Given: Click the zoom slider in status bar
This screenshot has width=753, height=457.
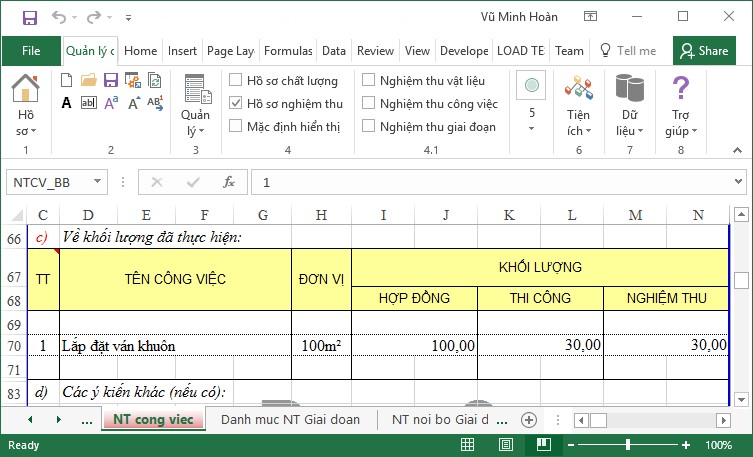Looking at the screenshot, I should point(628,445).
